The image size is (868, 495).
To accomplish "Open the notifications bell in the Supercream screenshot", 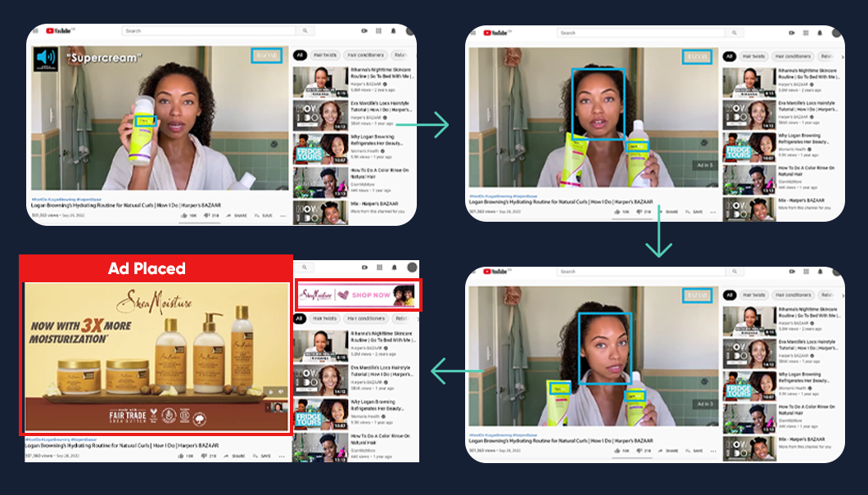I will (x=394, y=31).
